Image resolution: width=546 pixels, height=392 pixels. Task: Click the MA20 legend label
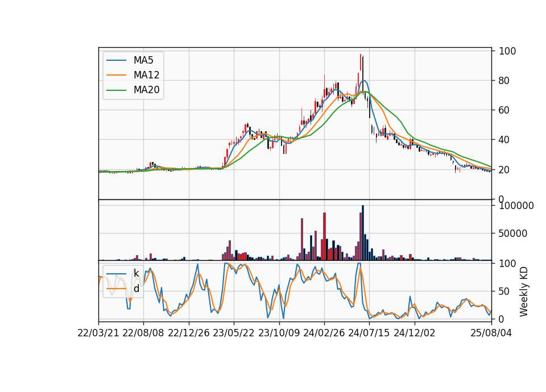146,90
